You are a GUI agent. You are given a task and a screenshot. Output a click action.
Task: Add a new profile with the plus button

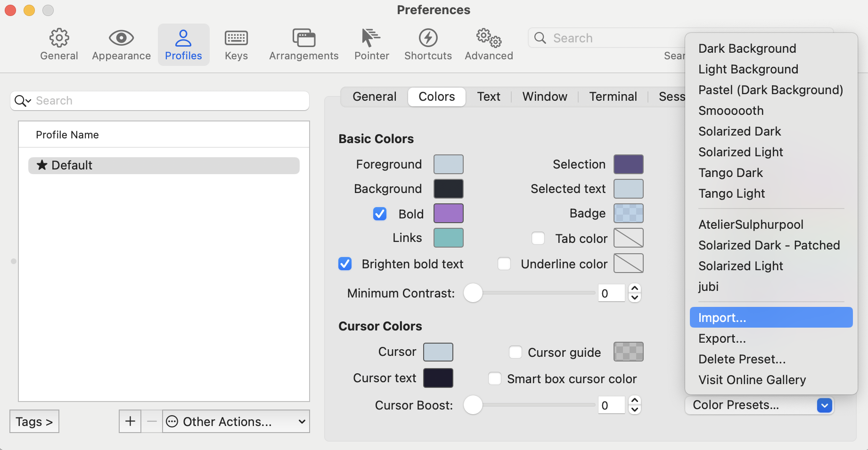click(130, 421)
